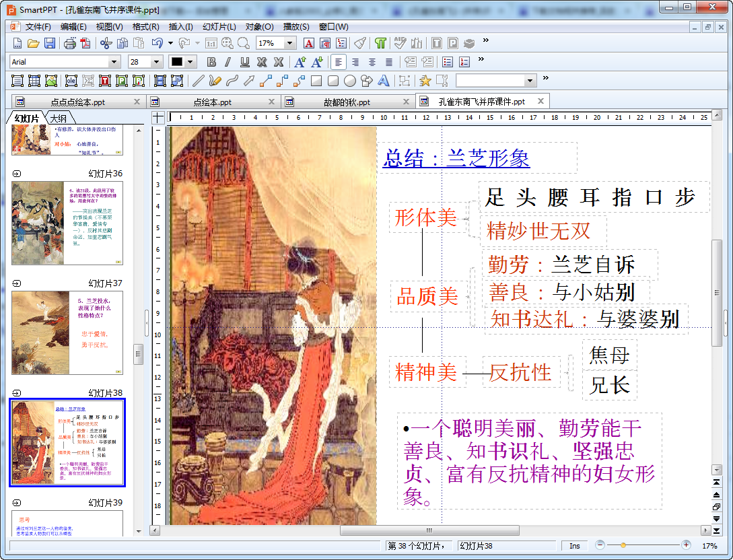Open the 插入(I) menu

point(180,27)
